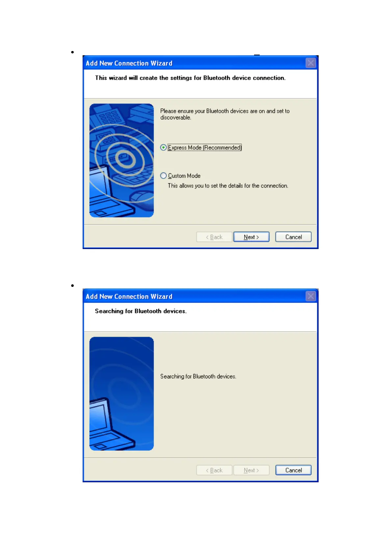Click greyed Next button in searching dialog

tap(251, 470)
